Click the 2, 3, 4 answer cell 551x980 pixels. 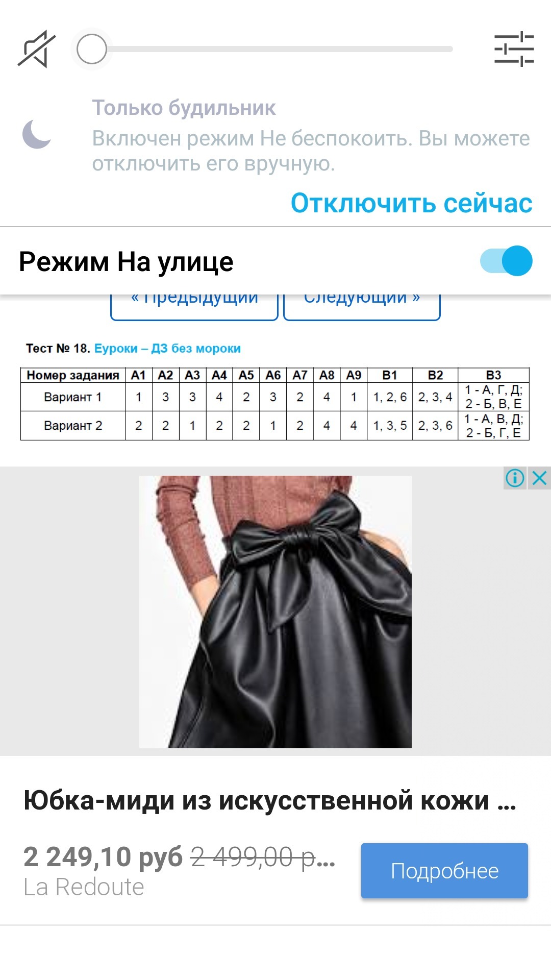click(x=435, y=397)
